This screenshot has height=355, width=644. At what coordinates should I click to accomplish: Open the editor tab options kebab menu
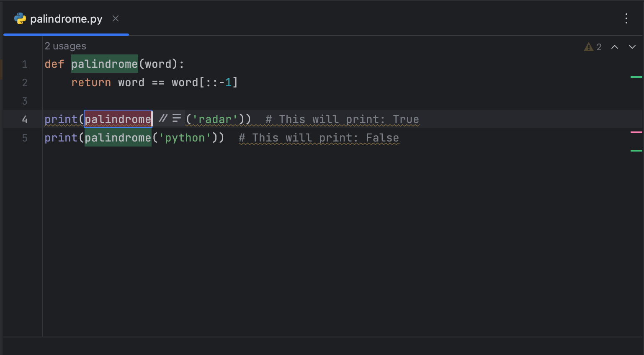point(626,18)
